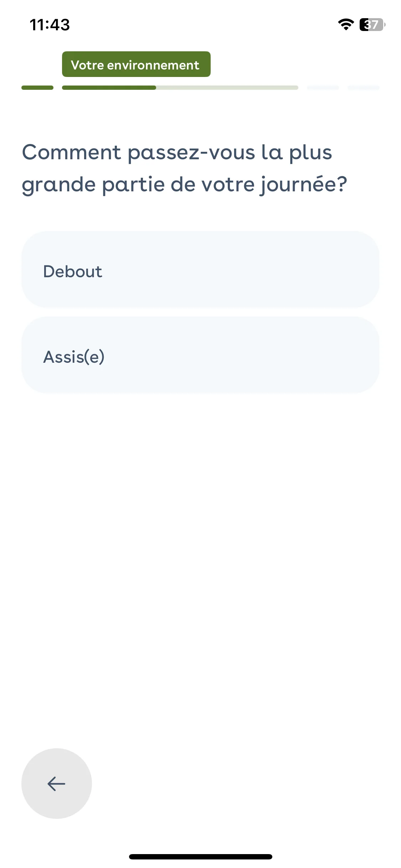The width and height of the screenshot is (401, 868).
Task: Tap the 11:43 clock in status bar
Action: tap(50, 25)
